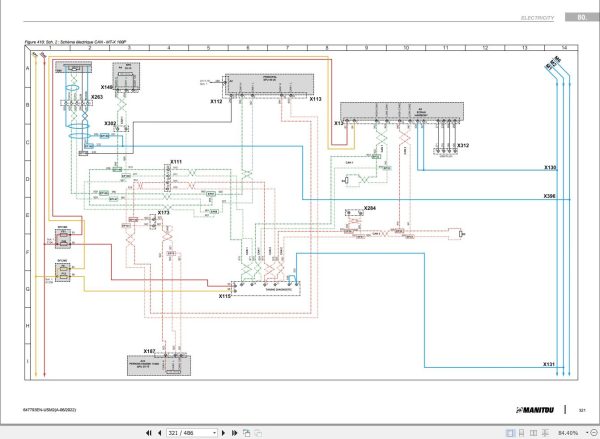Select continuous facing page layout icon
The width and height of the screenshot is (600, 439).
(x=545, y=433)
